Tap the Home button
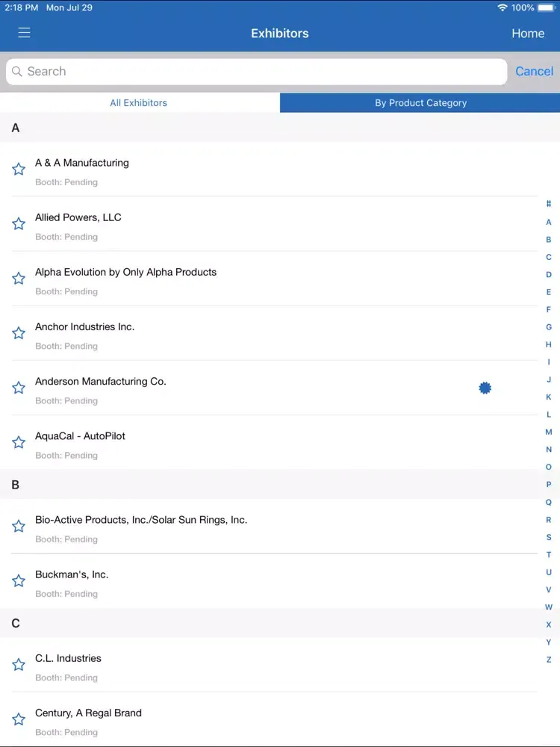Screen dimensions: 560x747 pos(528,34)
